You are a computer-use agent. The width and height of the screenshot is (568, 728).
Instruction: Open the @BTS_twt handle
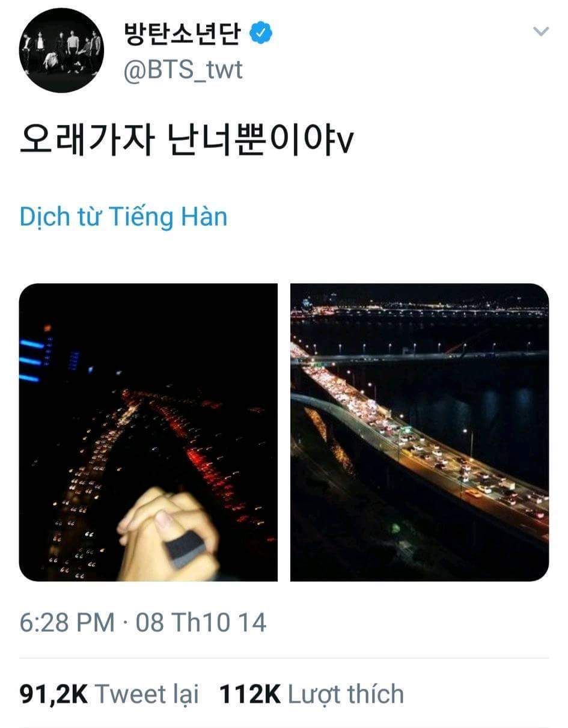(x=182, y=70)
